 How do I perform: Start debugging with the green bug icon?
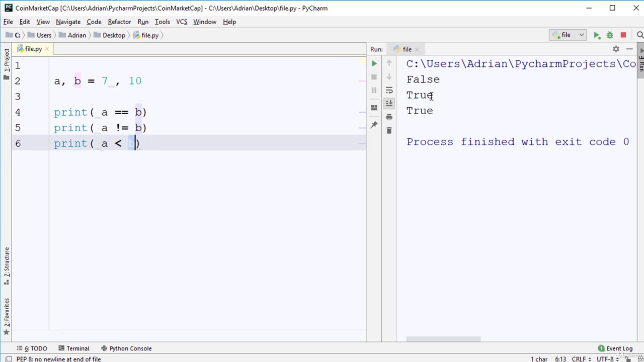(x=610, y=35)
